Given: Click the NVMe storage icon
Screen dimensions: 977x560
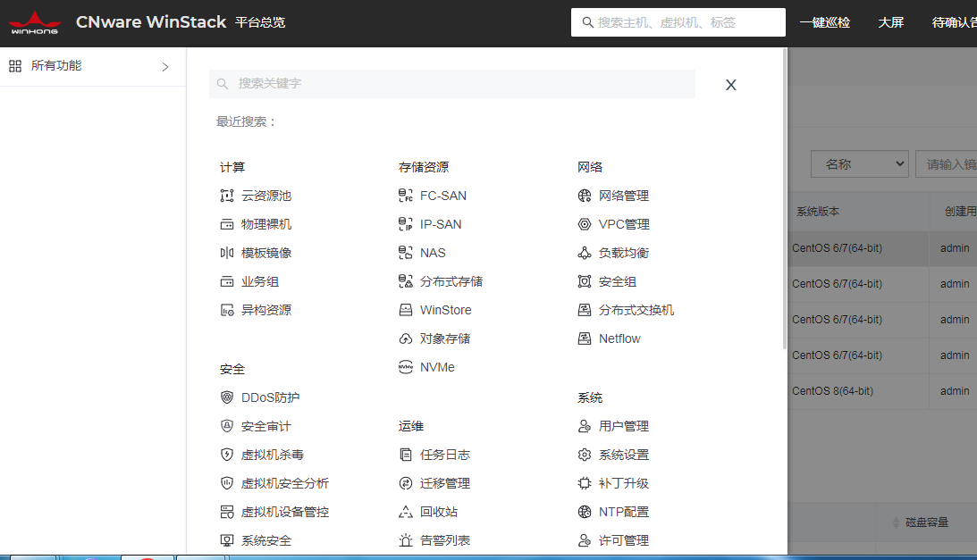Looking at the screenshot, I should point(405,367).
